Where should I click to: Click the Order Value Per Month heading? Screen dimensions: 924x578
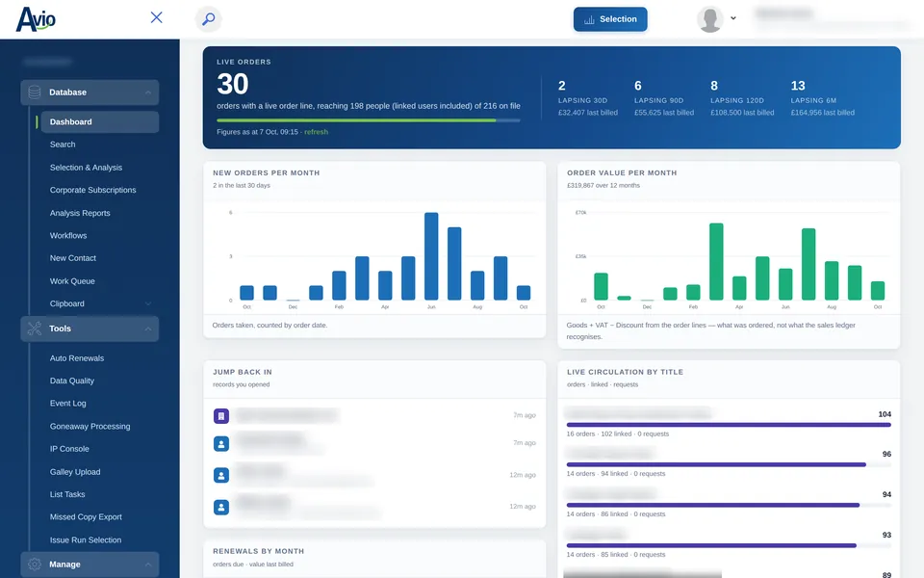(x=622, y=173)
